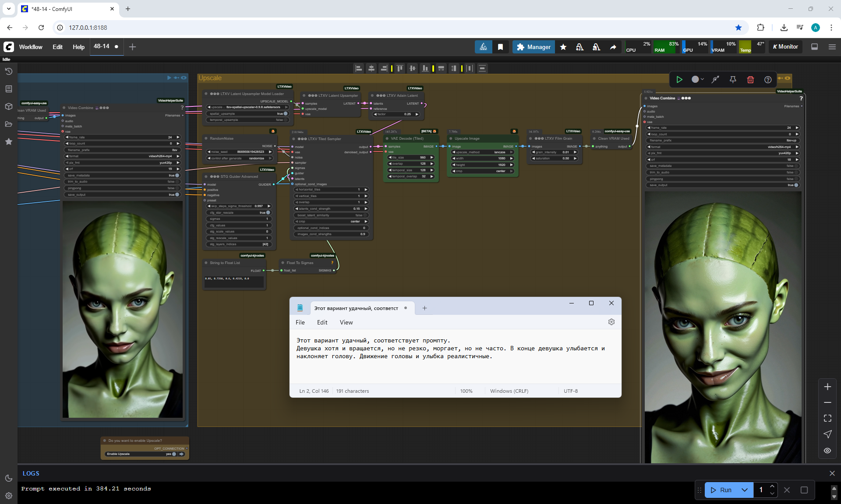Image resolution: width=841 pixels, height=504 pixels.
Task: Open Notepad View menu
Action: (x=346, y=322)
